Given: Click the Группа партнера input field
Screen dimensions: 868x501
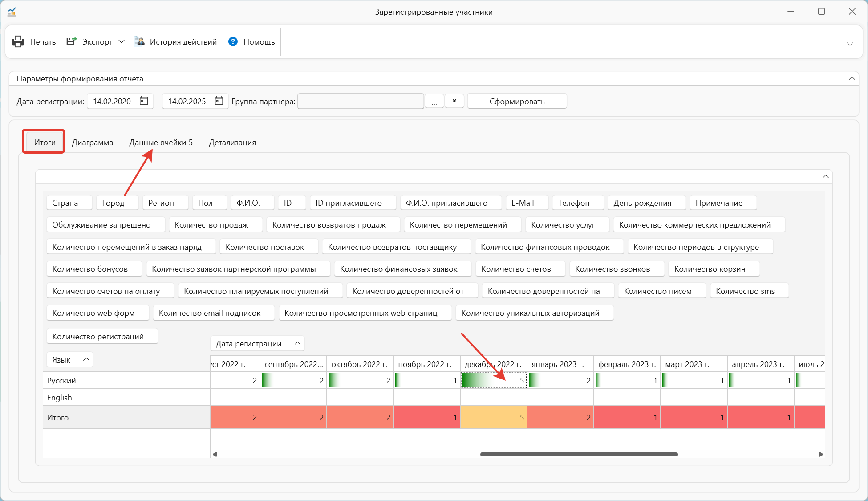Looking at the screenshot, I should 361,101.
